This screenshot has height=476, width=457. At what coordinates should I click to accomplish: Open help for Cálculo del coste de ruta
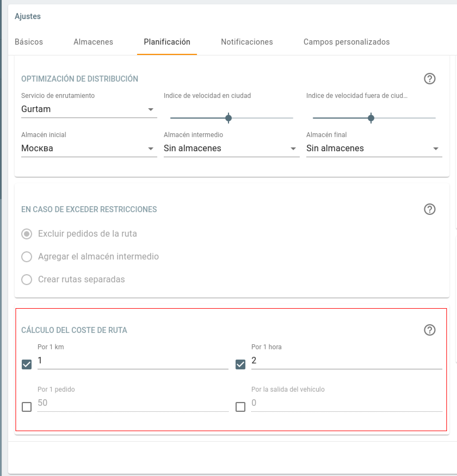pos(430,330)
